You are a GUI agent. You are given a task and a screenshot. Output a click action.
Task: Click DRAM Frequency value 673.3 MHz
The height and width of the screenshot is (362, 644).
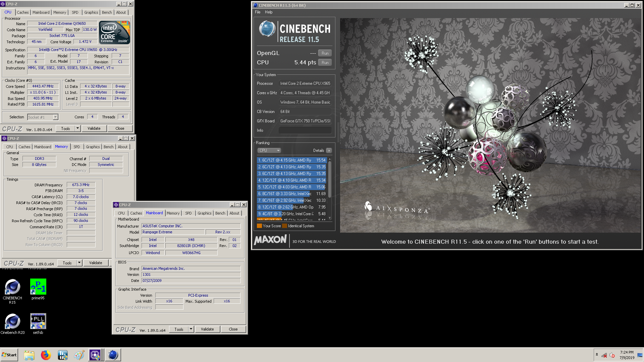tap(81, 185)
